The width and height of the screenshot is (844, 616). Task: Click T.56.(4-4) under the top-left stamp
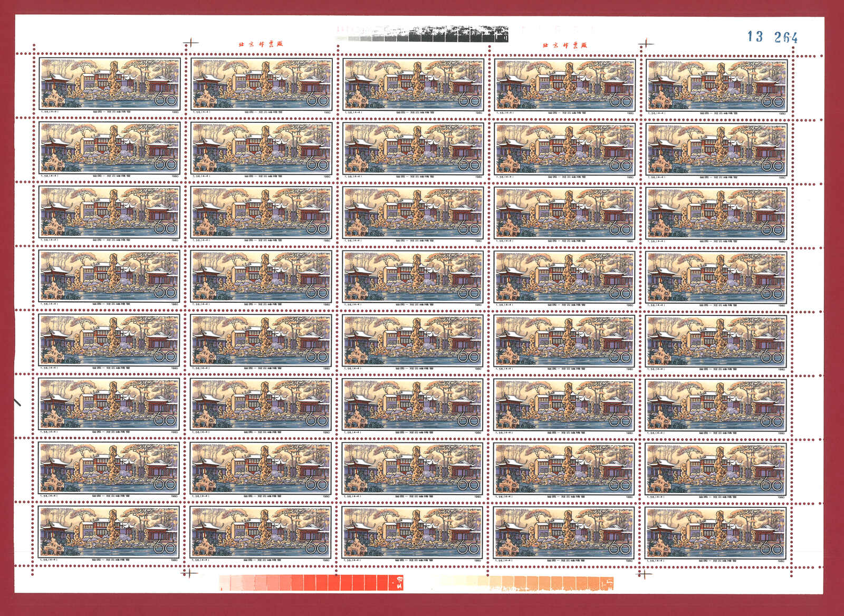[x=49, y=112]
